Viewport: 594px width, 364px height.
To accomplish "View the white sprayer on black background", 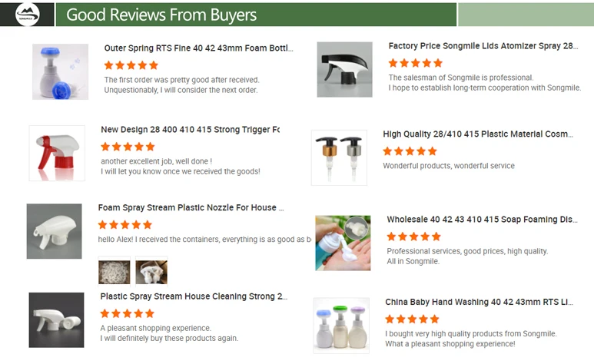I will pos(56,320).
